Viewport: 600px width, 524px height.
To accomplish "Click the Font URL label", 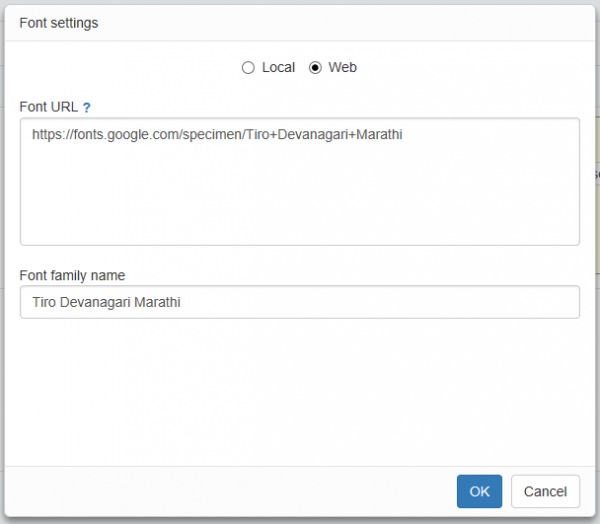I will tap(49, 107).
